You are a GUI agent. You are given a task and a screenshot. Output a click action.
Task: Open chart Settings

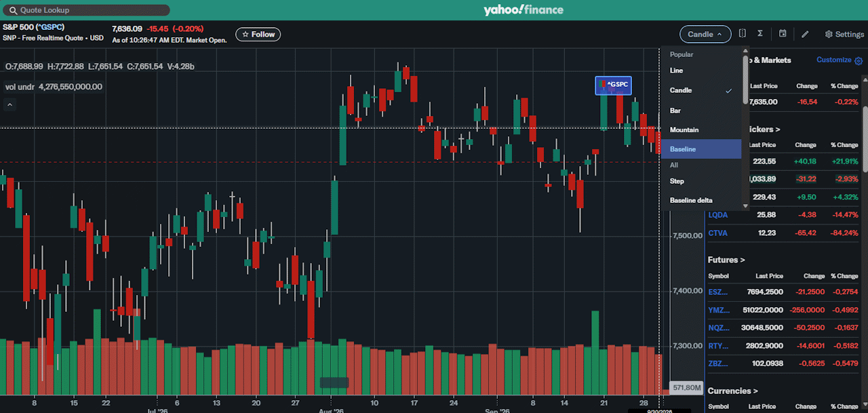[x=844, y=34]
